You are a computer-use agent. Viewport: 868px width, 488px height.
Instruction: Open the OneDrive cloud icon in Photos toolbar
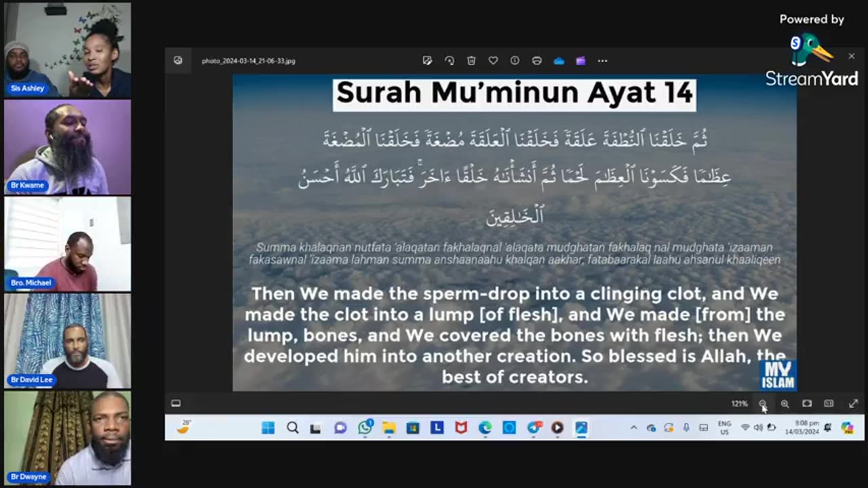559,60
